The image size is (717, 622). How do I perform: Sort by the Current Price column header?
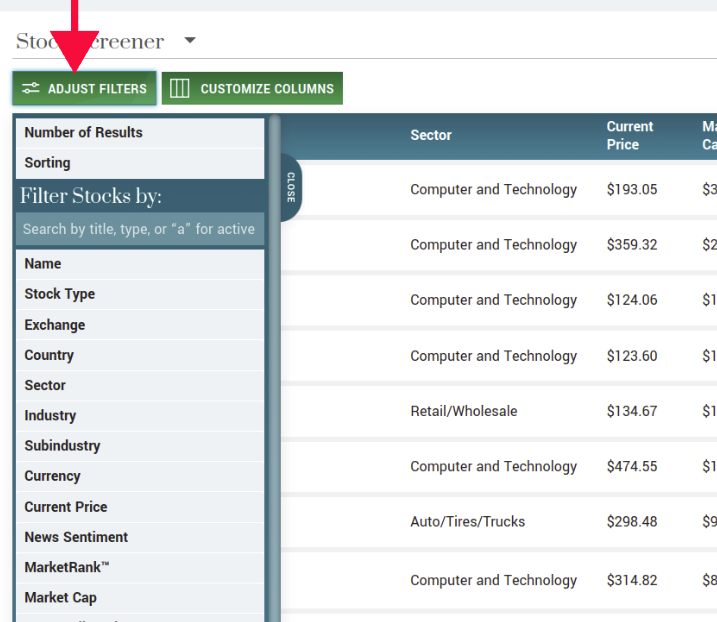tap(629, 135)
